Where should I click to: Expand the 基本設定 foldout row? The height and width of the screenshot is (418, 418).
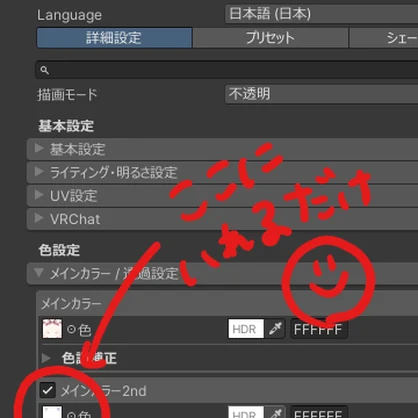(222, 149)
